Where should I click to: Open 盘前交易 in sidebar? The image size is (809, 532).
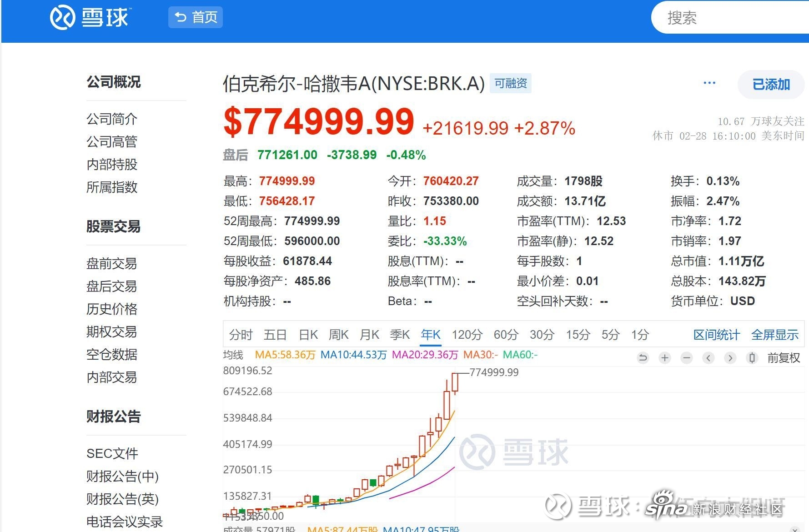(112, 263)
